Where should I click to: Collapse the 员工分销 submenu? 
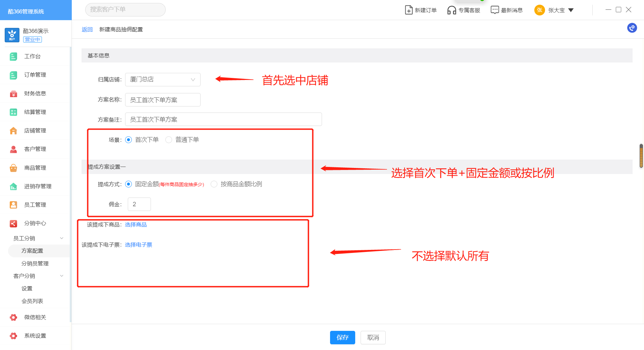(61, 238)
